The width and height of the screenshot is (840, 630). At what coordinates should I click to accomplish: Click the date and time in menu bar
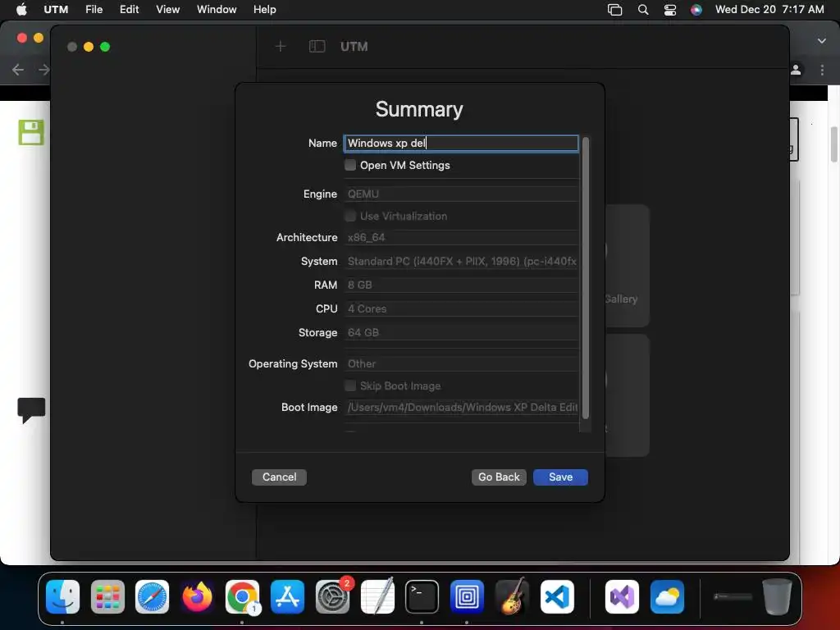tap(769, 10)
